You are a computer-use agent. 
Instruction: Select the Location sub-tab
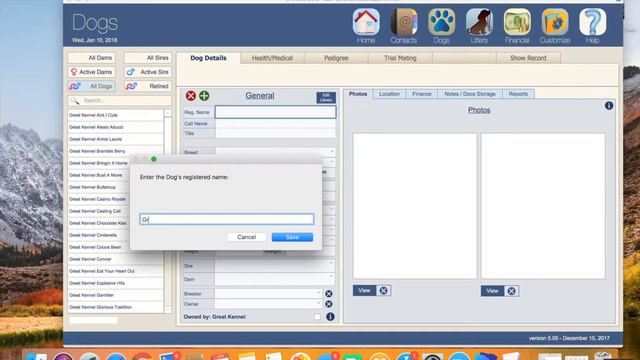click(389, 94)
